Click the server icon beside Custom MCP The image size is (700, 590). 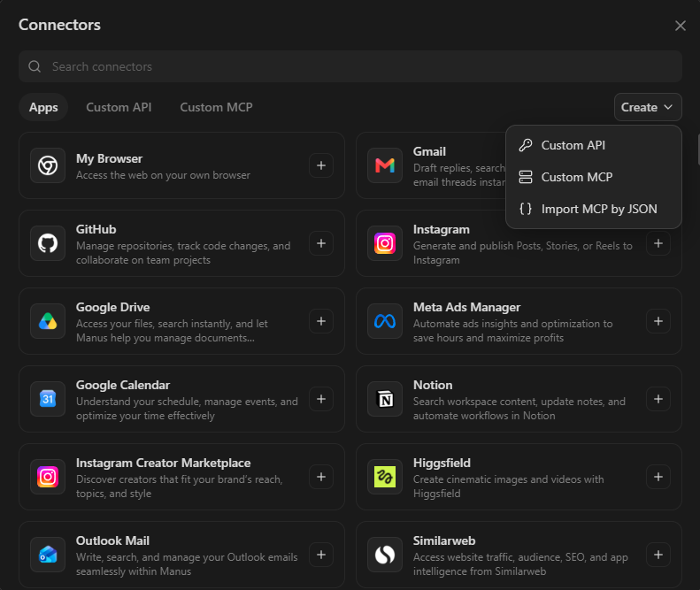pyautogui.click(x=526, y=177)
